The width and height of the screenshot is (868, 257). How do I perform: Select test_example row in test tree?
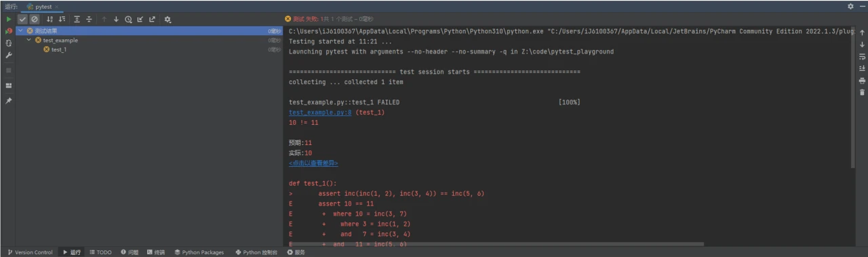click(149, 40)
